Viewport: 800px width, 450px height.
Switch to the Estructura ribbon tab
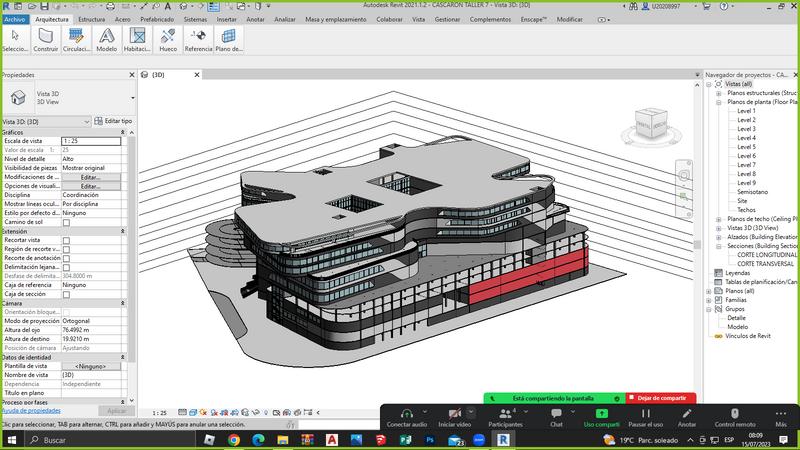click(x=91, y=19)
